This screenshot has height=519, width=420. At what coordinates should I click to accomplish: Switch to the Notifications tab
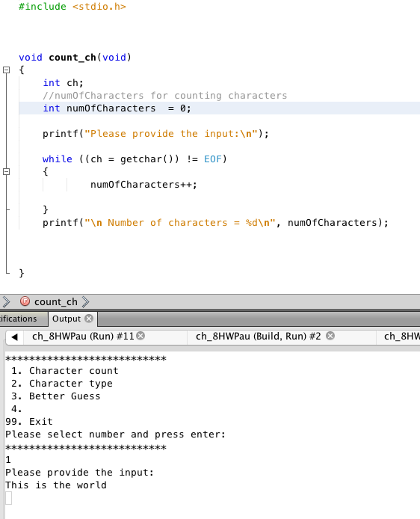(18, 319)
